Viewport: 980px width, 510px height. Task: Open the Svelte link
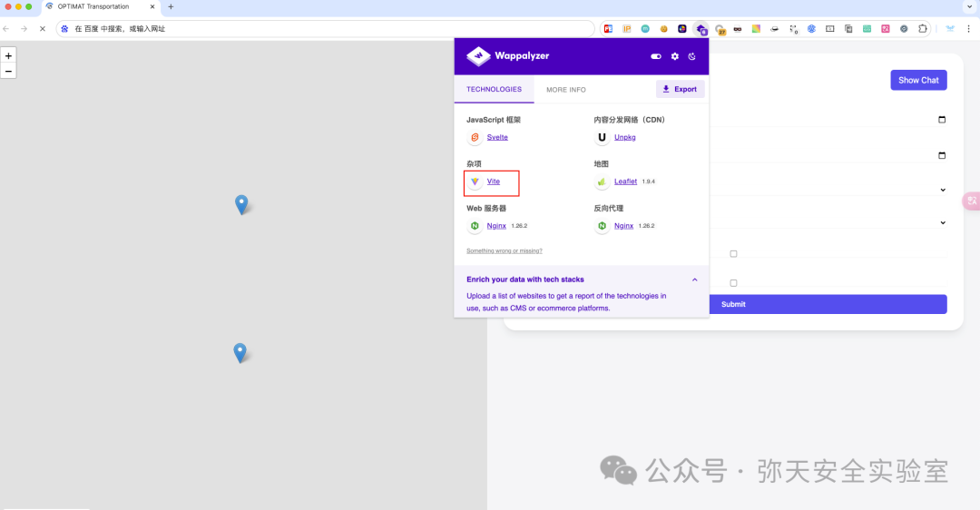[497, 138]
